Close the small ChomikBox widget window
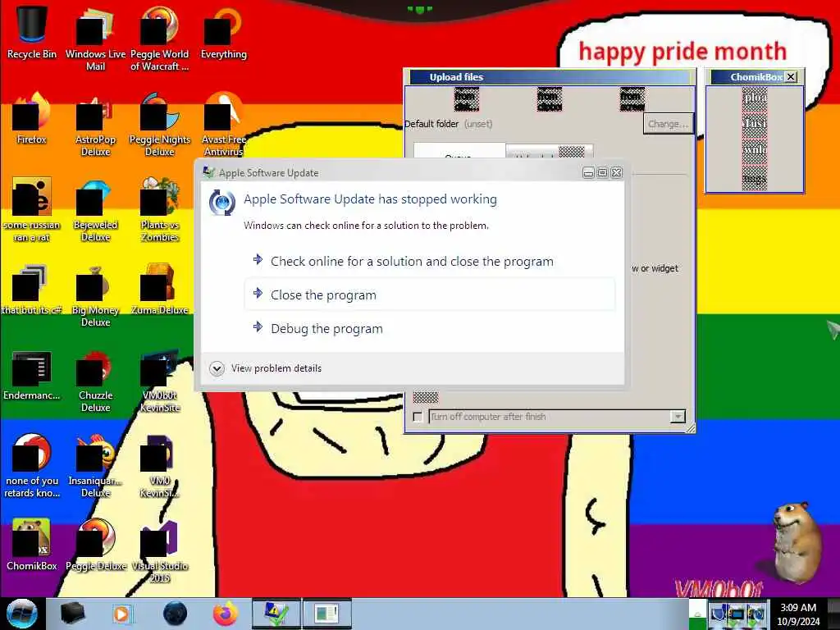The width and height of the screenshot is (840, 630). pos(790,77)
